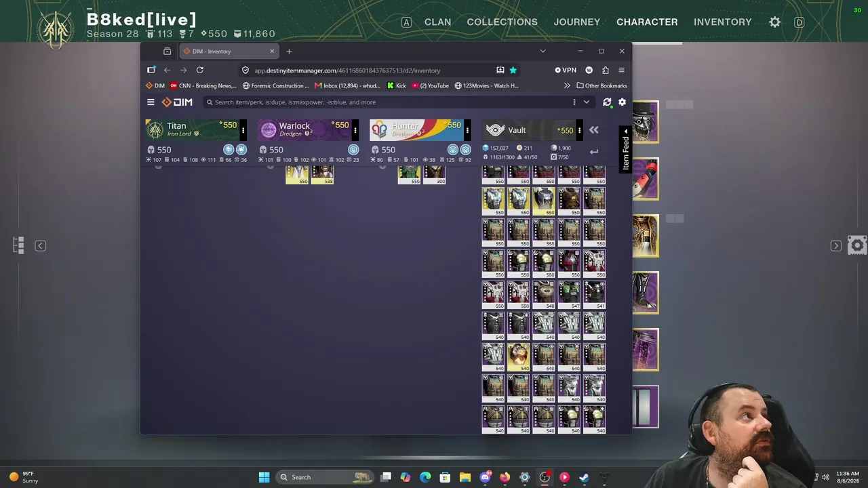Open the Titan character options menu
Screen dimensions: 868x488
pos(243,130)
